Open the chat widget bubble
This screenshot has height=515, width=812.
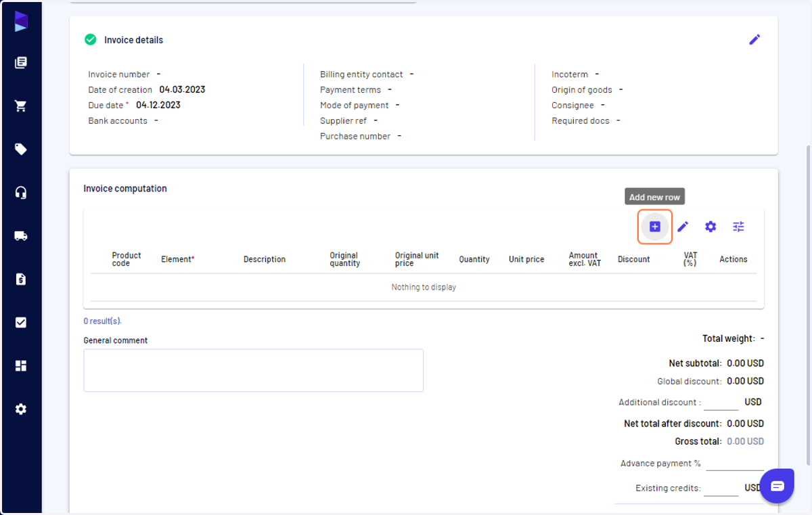tap(777, 486)
